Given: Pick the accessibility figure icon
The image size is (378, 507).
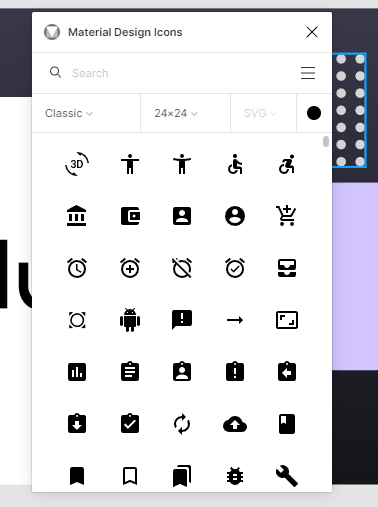Looking at the screenshot, I should pos(130,164).
